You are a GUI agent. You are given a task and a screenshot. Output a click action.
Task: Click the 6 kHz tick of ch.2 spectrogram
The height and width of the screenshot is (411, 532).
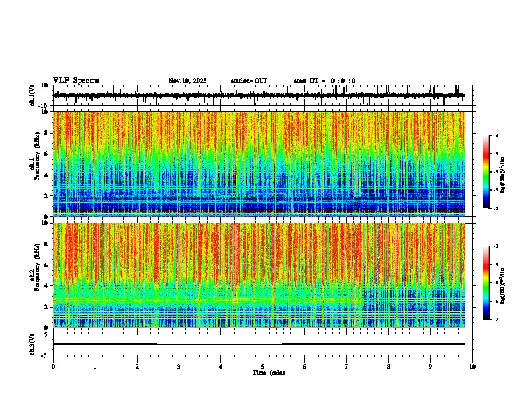pos(47,265)
